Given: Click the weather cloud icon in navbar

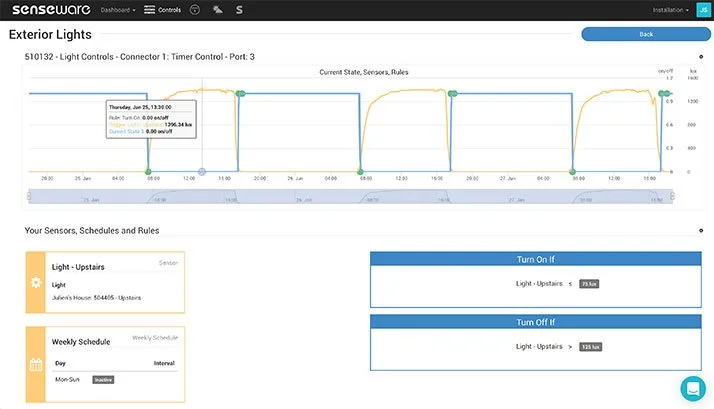Looking at the screenshot, I should point(218,10).
